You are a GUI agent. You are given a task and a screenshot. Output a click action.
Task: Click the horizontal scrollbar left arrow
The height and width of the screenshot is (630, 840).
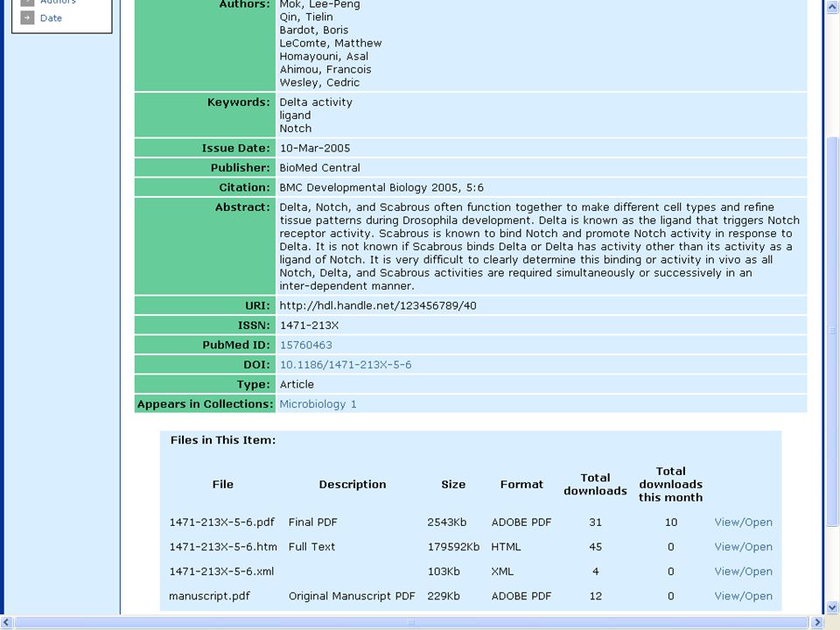[6, 622]
